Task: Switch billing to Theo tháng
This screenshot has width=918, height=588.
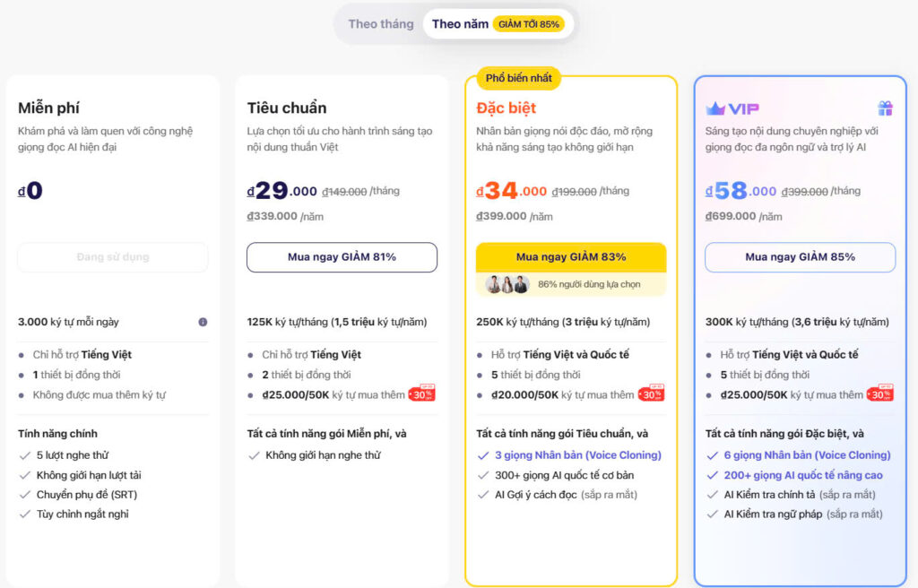Action: [x=380, y=24]
